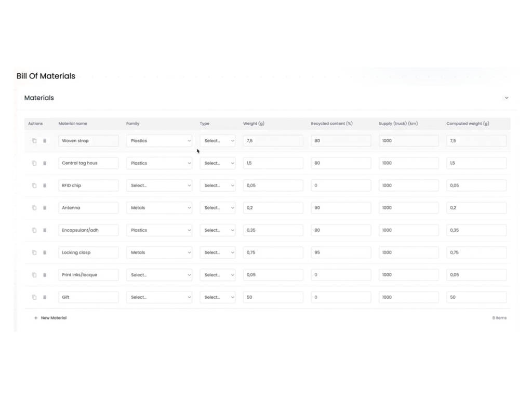Image resolution: width=532 pixels, height=399 pixels.
Task: Duplicate the Woven strap material row
Action: 34,141
